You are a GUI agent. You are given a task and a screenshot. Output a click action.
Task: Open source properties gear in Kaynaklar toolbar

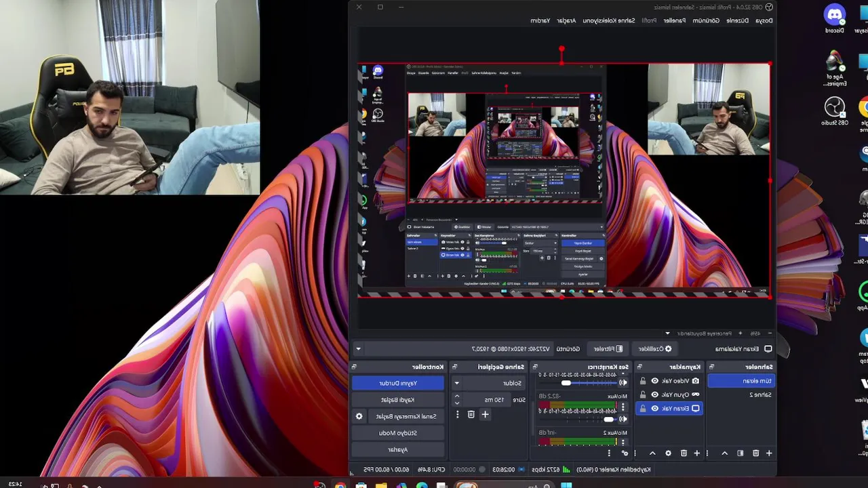pyautogui.click(x=668, y=453)
